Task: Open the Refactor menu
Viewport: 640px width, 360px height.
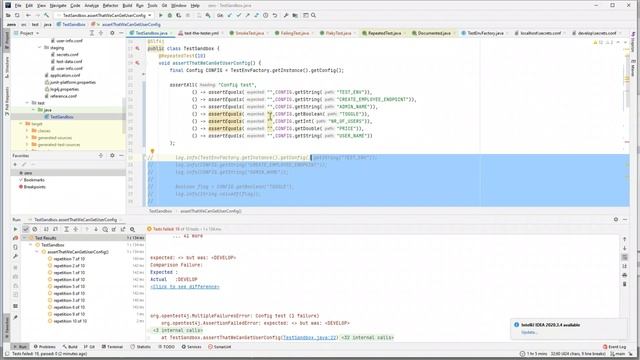Action: [x=110, y=6]
